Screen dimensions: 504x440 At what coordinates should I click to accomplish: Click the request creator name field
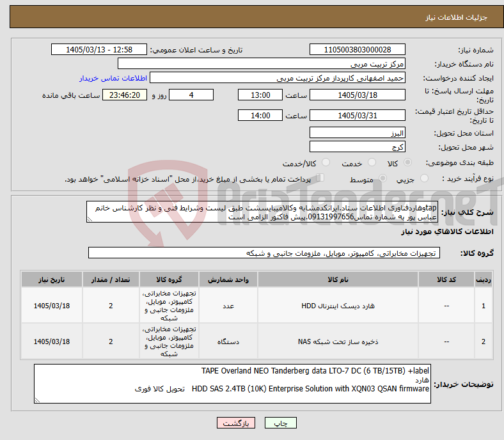click(x=278, y=78)
